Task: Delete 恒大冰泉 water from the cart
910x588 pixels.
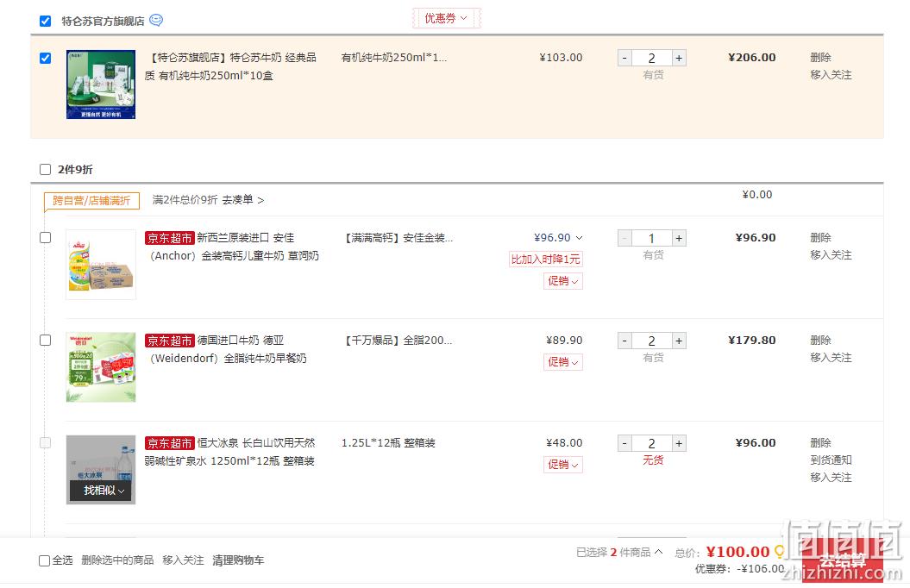Action: [820, 443]
